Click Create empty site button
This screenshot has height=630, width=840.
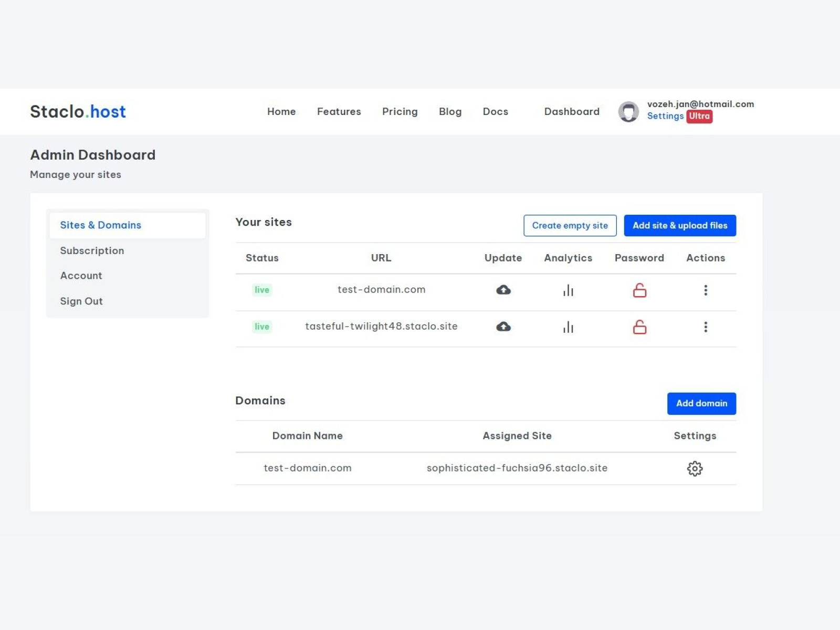pyautogui.click(x=570, y=226)
